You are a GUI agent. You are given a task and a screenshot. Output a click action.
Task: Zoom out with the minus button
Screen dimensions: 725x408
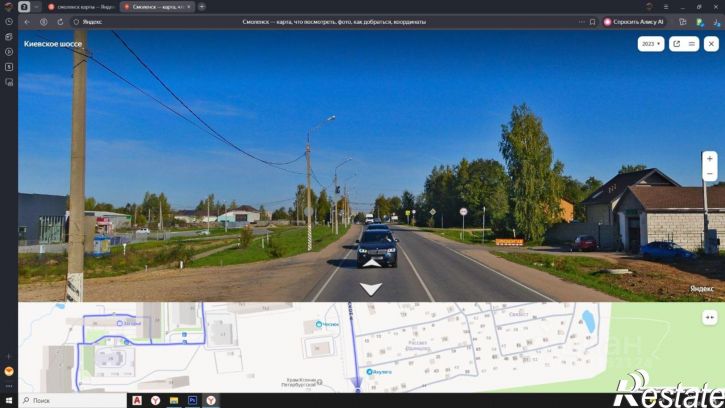coord(709,173)
